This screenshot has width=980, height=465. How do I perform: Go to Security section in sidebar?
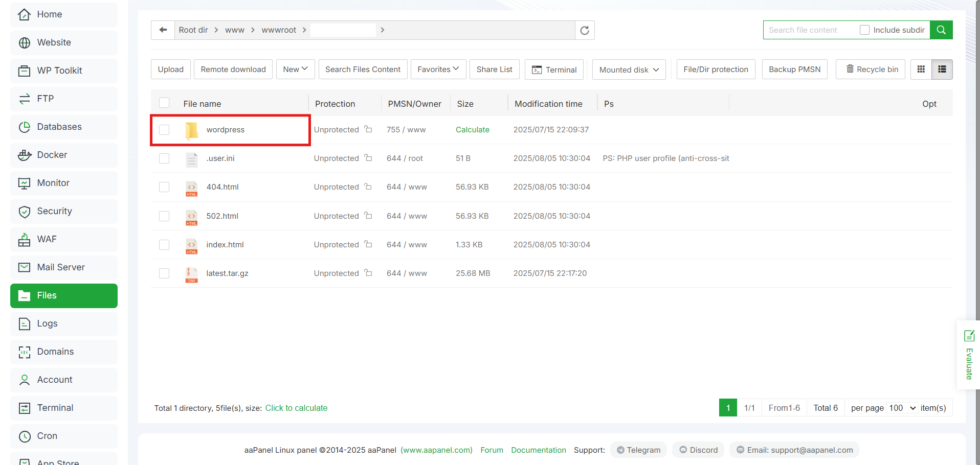pyautogui.click(x=54, y=211)
